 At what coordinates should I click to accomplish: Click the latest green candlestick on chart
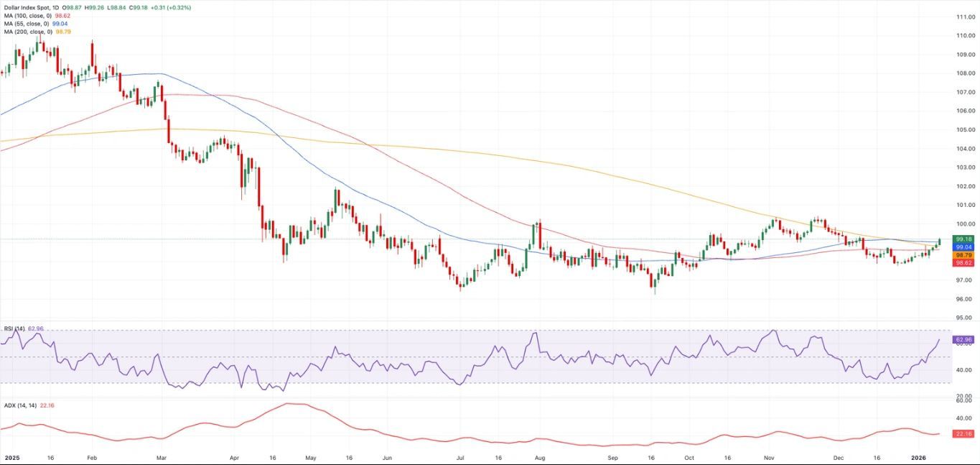click(x=939, y=242)
